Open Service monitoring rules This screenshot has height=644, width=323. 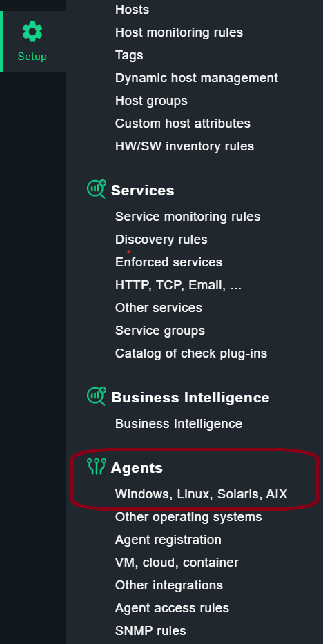click(x=188, y=217)
